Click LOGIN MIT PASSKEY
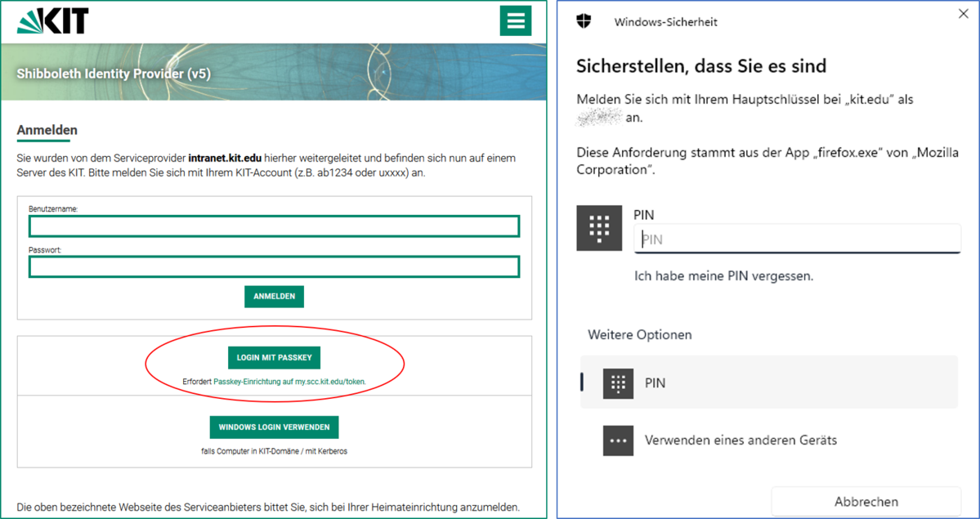Image resolution: width=980 pixels, height=519 pixels. (x=274, y=358)
